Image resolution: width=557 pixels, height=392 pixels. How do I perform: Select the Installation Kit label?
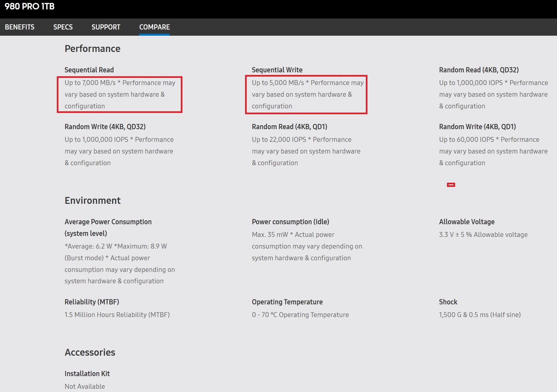pyautogui.click(x=87, y=374)
